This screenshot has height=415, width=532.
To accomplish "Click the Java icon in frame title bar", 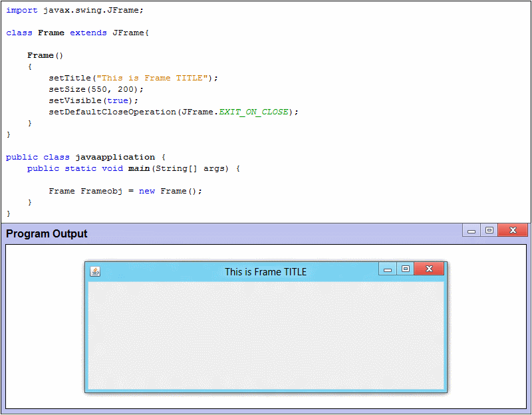I will point(95,271).
